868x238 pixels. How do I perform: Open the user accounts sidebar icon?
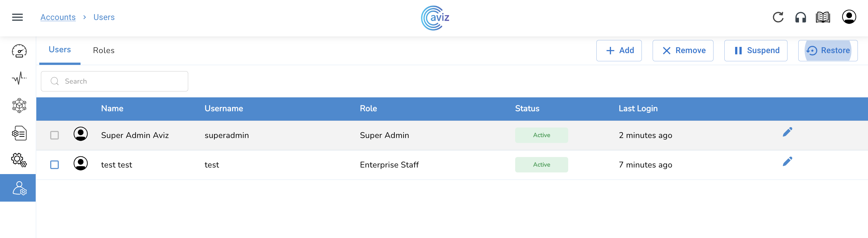click(x=19, y=188)
